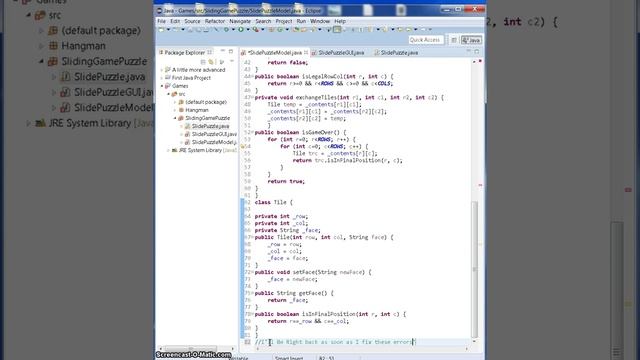Click the New Java Package toolbar icon
The image size is (640, 360).
[271, 29]
